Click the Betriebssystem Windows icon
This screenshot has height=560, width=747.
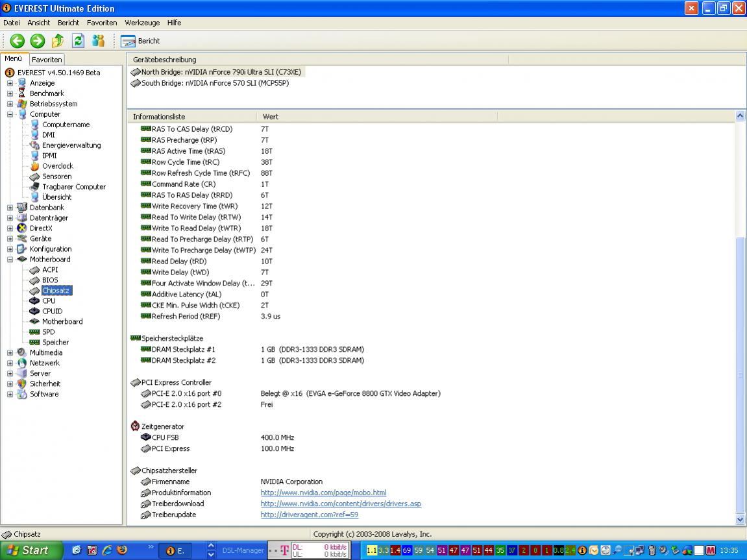pyautogui.click(x=22, y=104)
